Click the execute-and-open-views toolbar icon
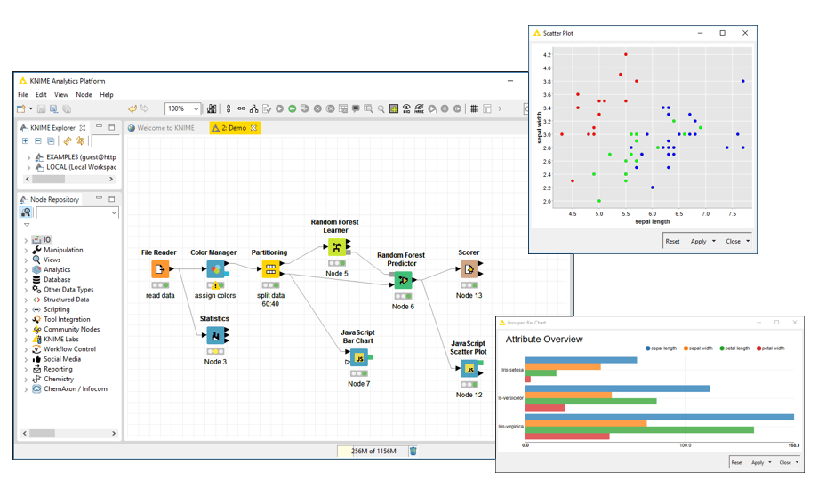The width and height of the screenshot is (818, 504). [x=305, y=108]
